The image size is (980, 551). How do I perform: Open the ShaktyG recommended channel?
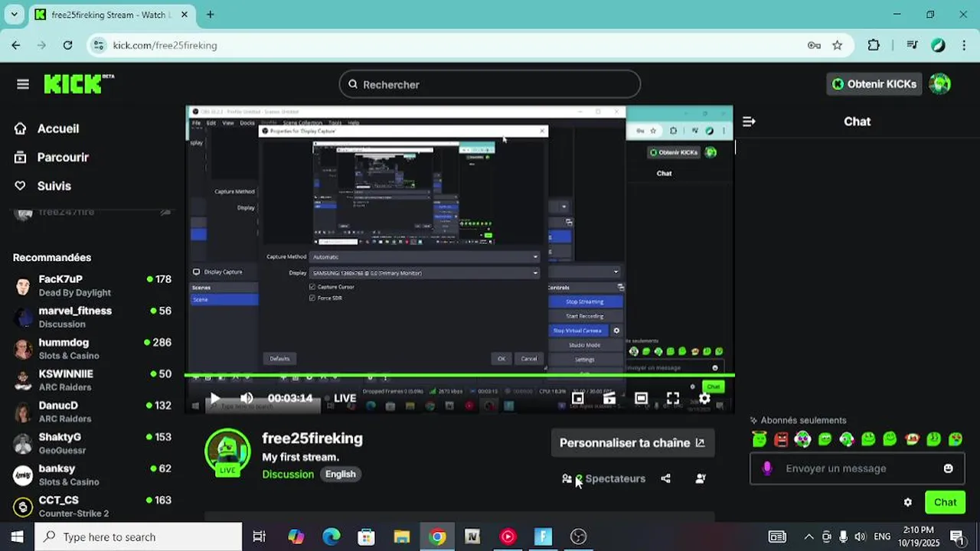[x=92, y=443]
